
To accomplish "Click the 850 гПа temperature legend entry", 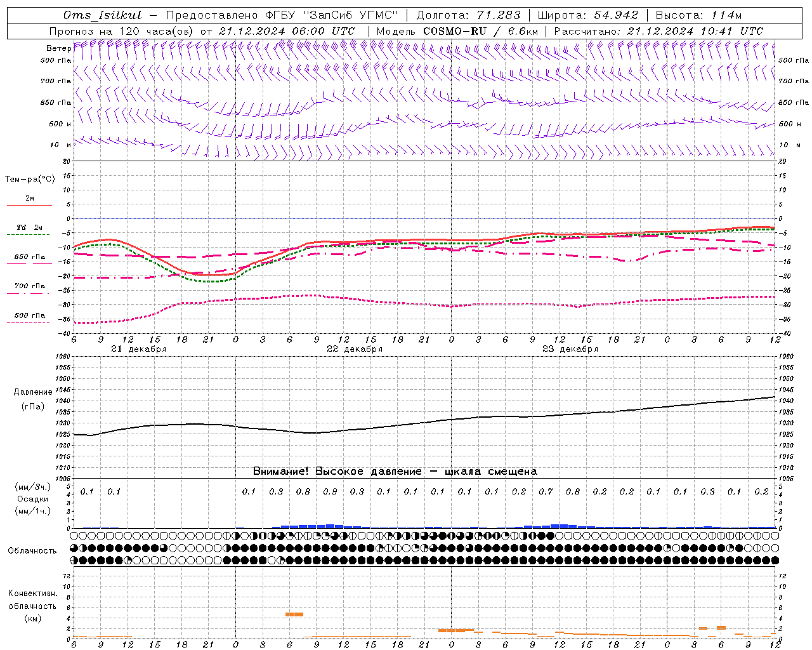I will (x=29, y=257).
